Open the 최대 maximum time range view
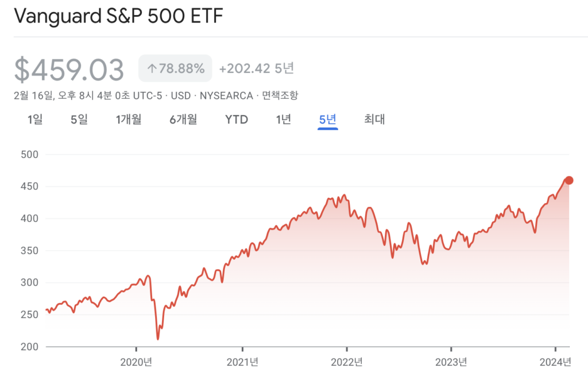Image resolution: width=588 pixels, height=376 pixels. (374, 120)
